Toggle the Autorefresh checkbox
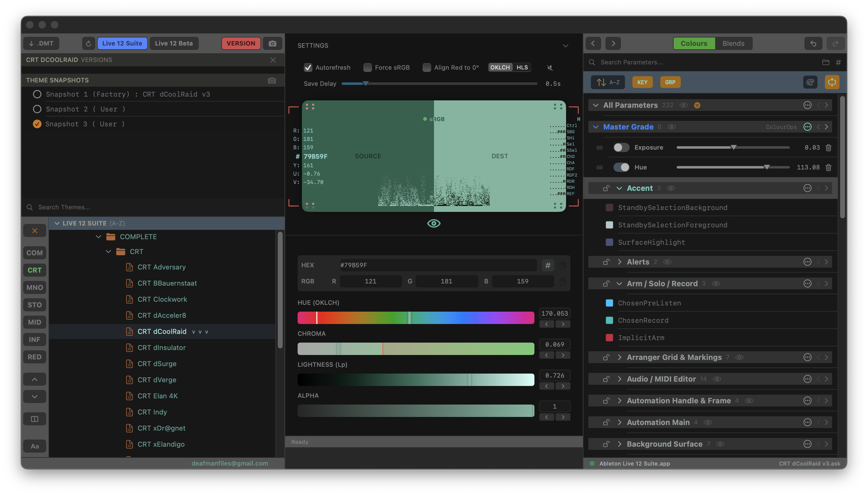 [x=308, y=68]
